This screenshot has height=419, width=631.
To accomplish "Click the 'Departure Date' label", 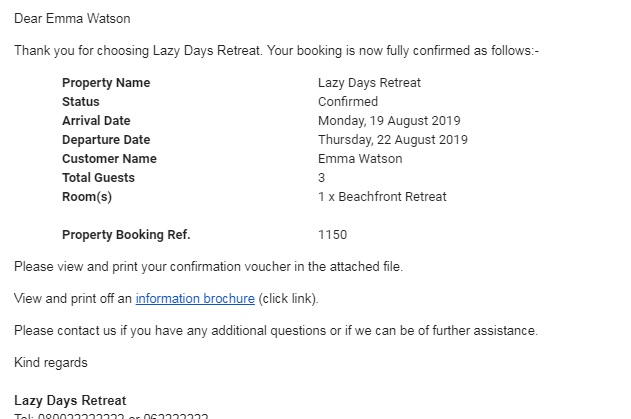I will 106,139.
